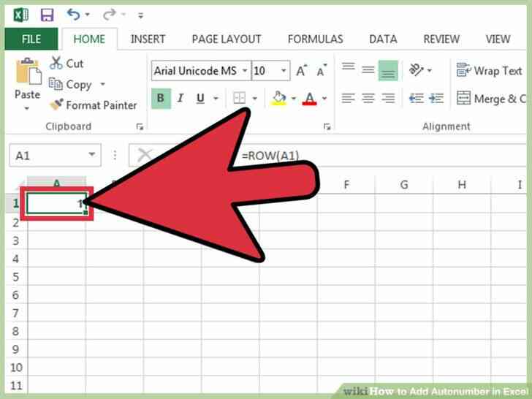The height and width of the screenshot is (399, 532).
Task: Undo the last action
Action: tap(73, 15)
